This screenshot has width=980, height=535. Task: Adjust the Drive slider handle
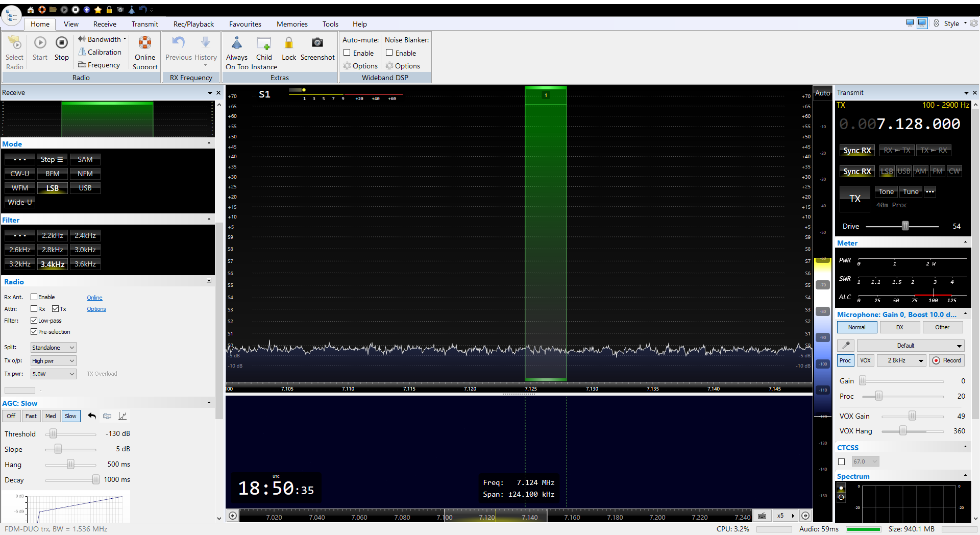pos(905,226)
